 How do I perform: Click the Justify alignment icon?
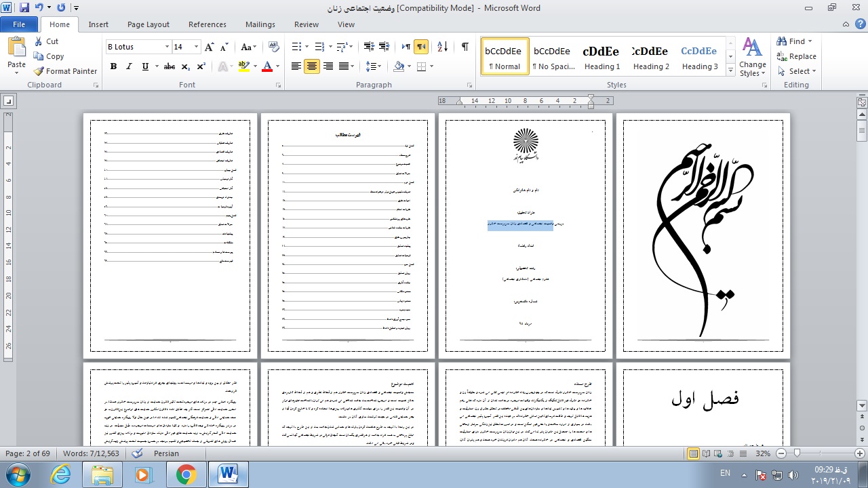344,66
